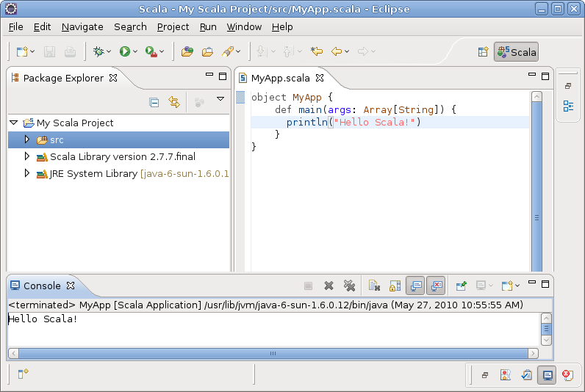Expand the Scala Library version 2.7.7.final node
Viewport: 585px width, 392px height.
pyautogui.click(x=27, y=156)
